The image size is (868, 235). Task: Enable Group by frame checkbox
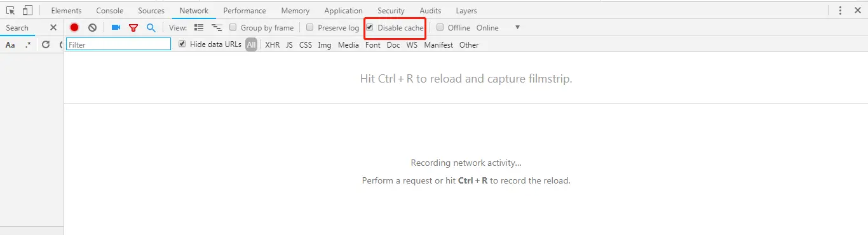tap(233, 27)
